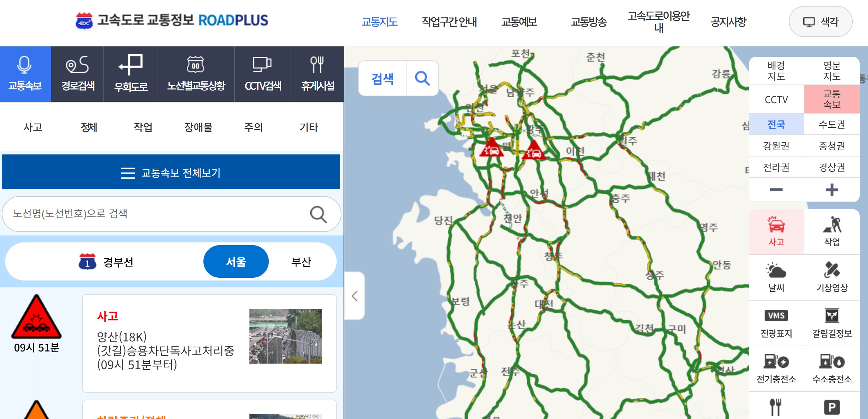Open the 경로검색 route search icon
This screenshot has width=868, height=419.
point(77,65)
